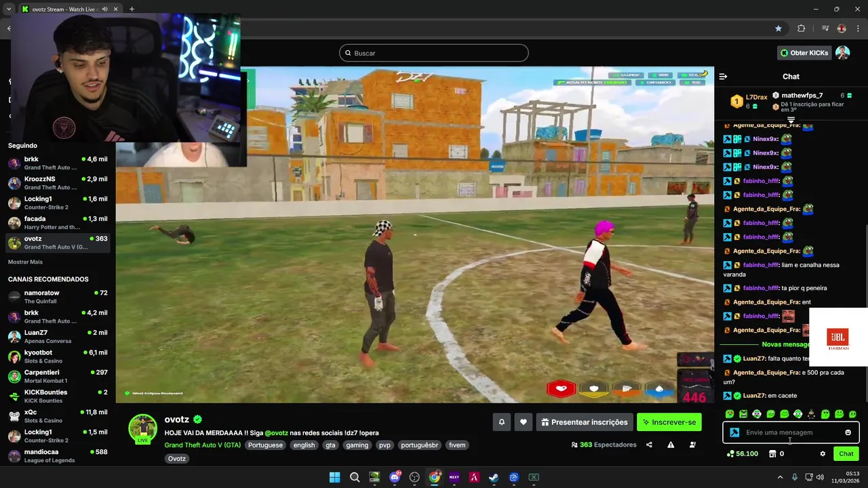Open the tab search dropdown arrow

pyautogui.click(x=9, y=9)
